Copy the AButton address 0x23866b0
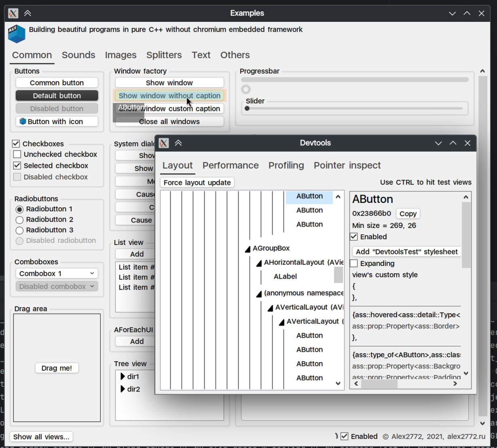 pyautogui.click(x=408, y=214)
